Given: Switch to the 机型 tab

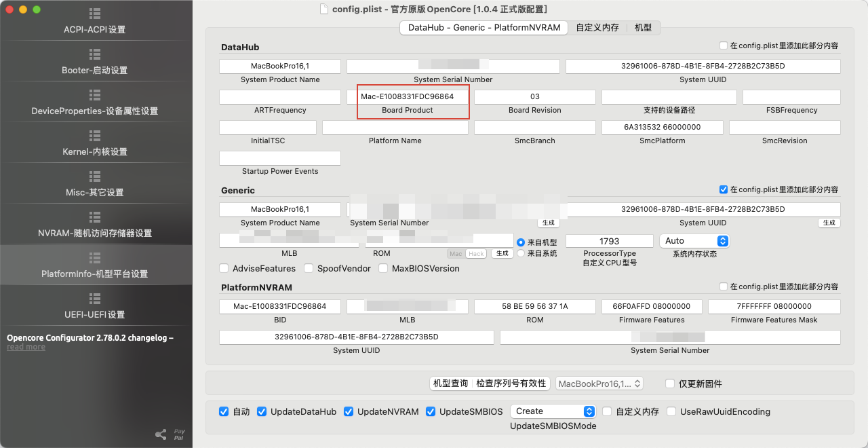Looking at the screenshot, I should tap(643, 28).
